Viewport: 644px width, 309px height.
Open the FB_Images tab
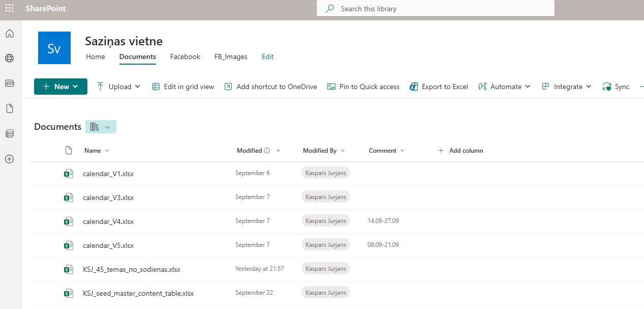(231, 57)
